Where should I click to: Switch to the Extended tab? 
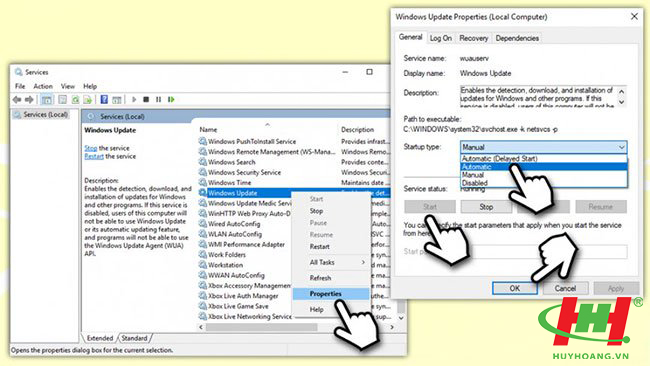pos(100,338)
